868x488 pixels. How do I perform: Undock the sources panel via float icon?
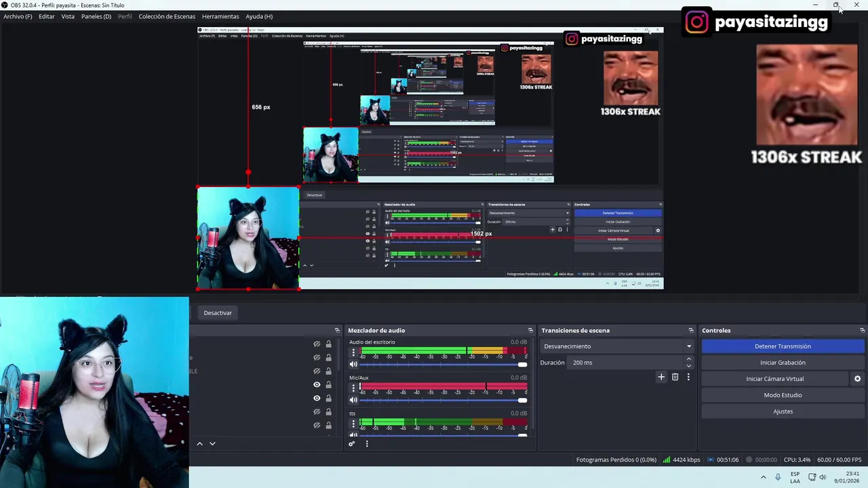click(337, 330)
